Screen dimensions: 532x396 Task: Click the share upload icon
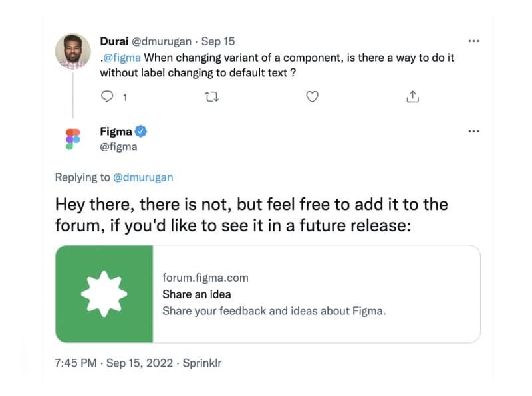click(x=412, y=97)
